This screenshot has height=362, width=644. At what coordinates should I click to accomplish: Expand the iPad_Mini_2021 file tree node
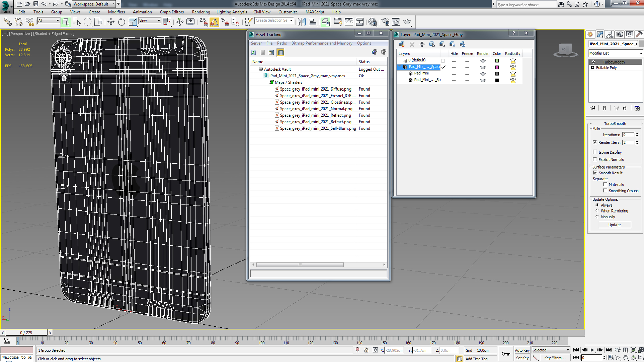261,75
